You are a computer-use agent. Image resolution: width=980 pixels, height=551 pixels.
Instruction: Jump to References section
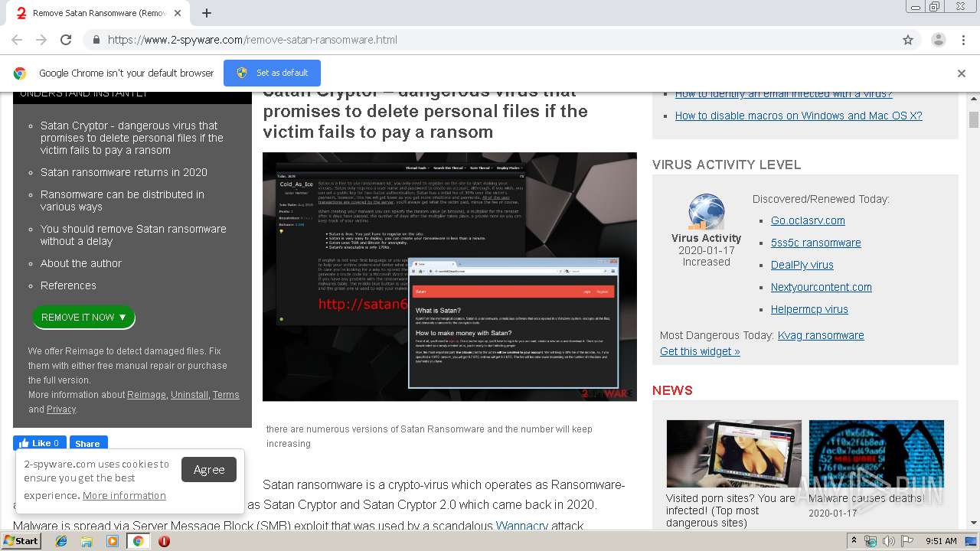coord(68,285)
